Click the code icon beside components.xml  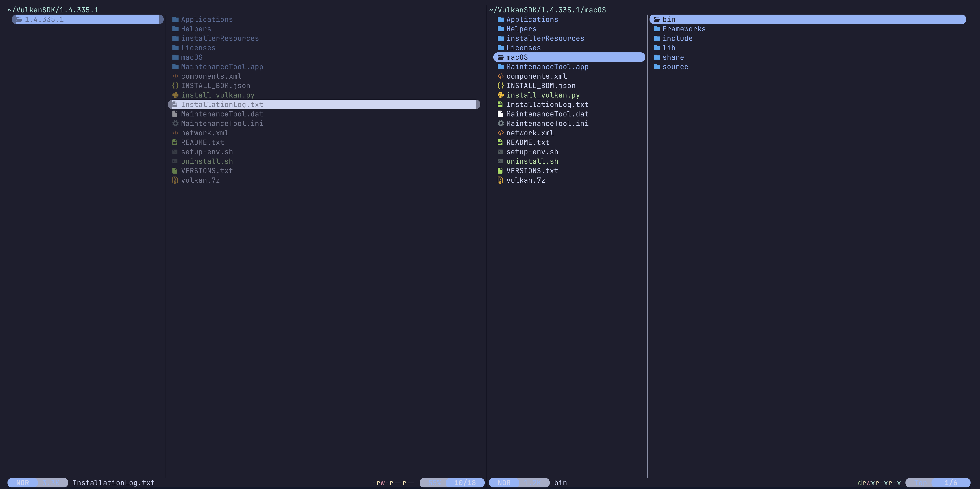(x=175, y=76)
